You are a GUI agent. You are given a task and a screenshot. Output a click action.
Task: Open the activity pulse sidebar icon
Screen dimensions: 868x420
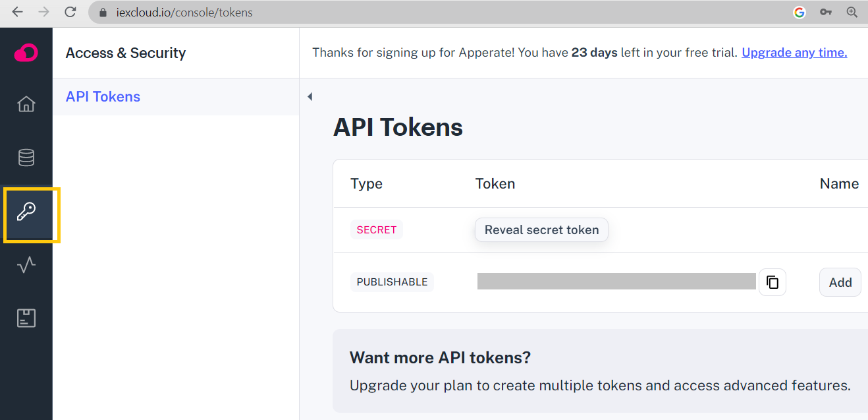26,265
